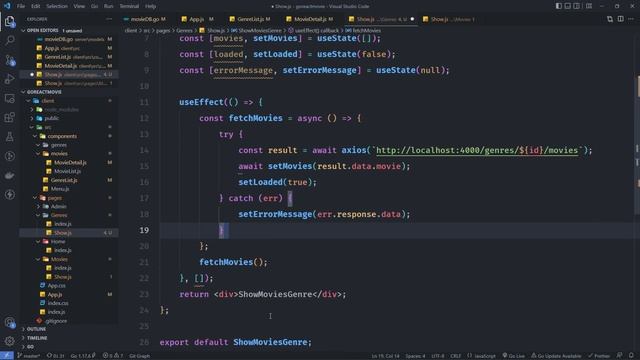Viewport: 640px width, 360px height.
Task: Open the Search view
Action: [9, 40]
